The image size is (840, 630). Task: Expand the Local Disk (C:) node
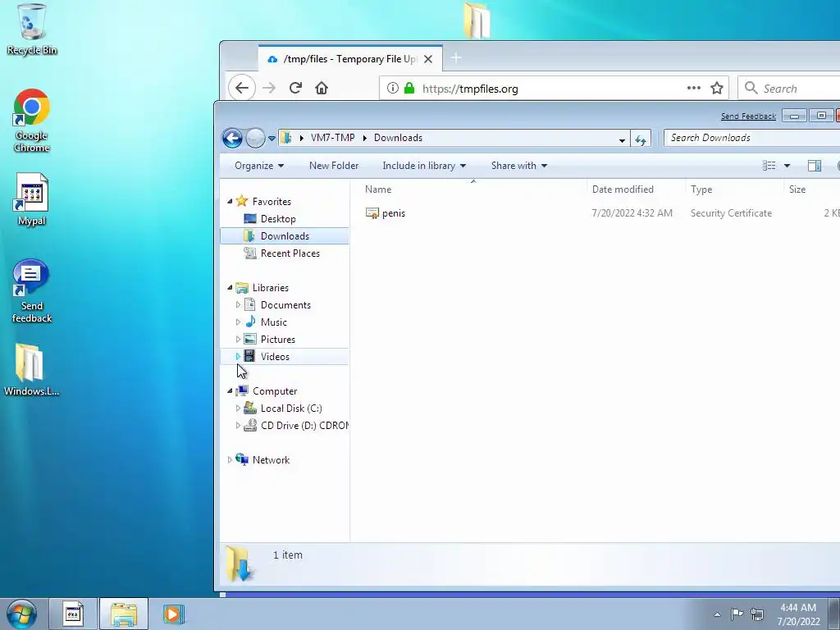pos(239,409)
